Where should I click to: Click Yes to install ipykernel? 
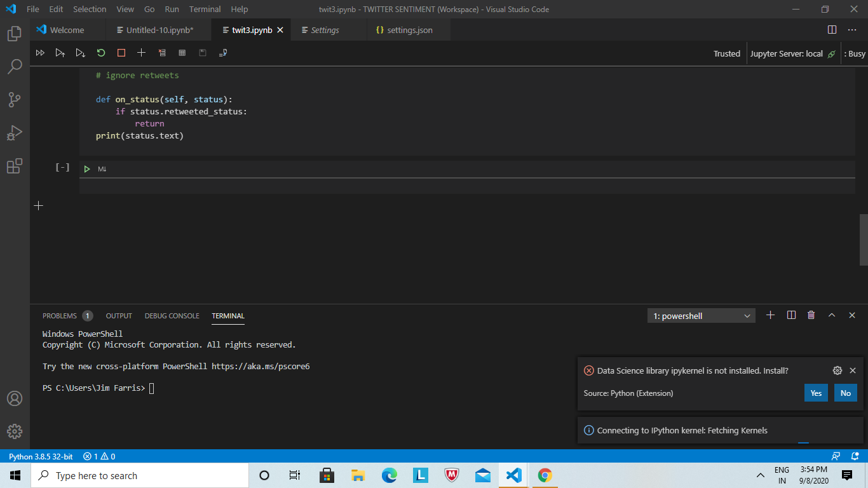click(x=816, y=393)
